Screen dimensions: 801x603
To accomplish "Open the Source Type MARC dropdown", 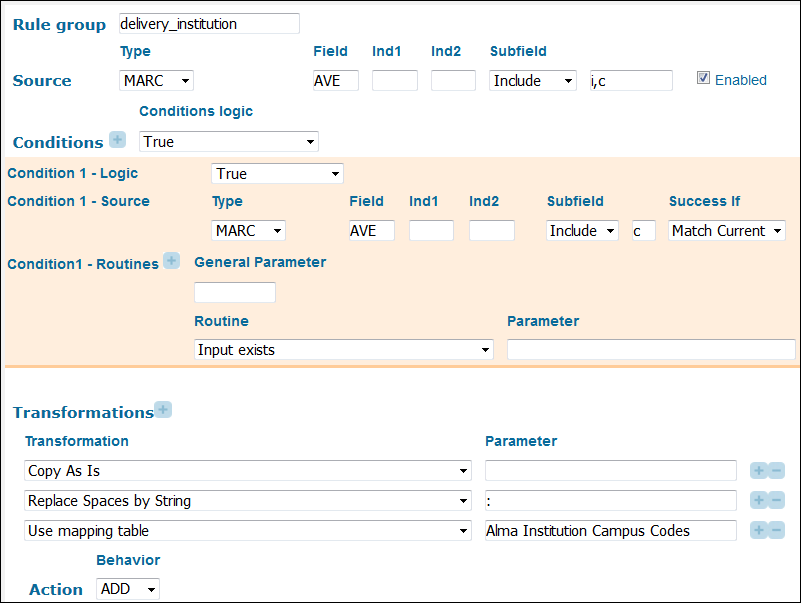I will [x=156, y=81].
